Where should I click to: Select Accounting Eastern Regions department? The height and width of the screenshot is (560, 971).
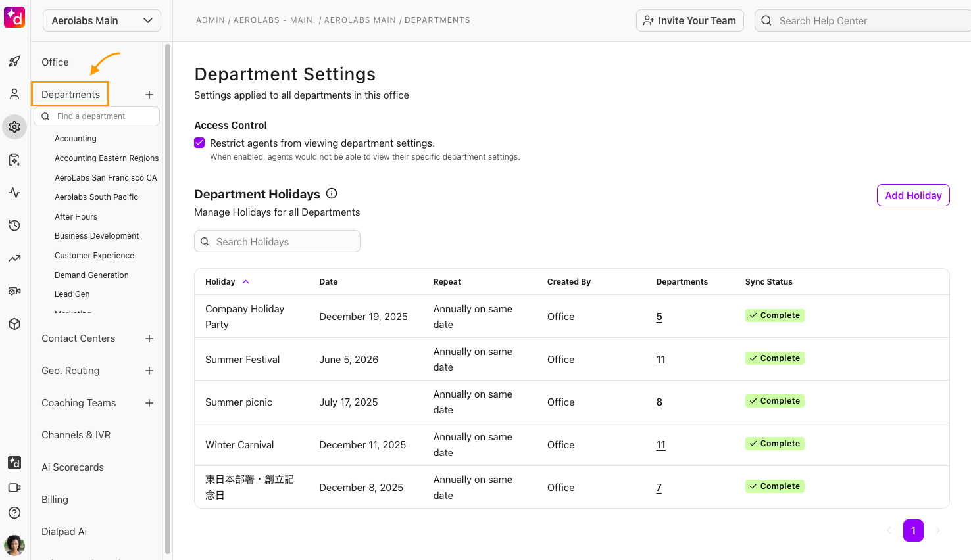point(107,158)
